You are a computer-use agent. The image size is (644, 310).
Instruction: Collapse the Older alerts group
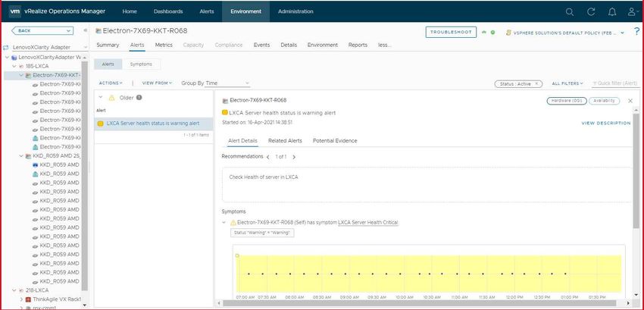[x=101, y=98]
